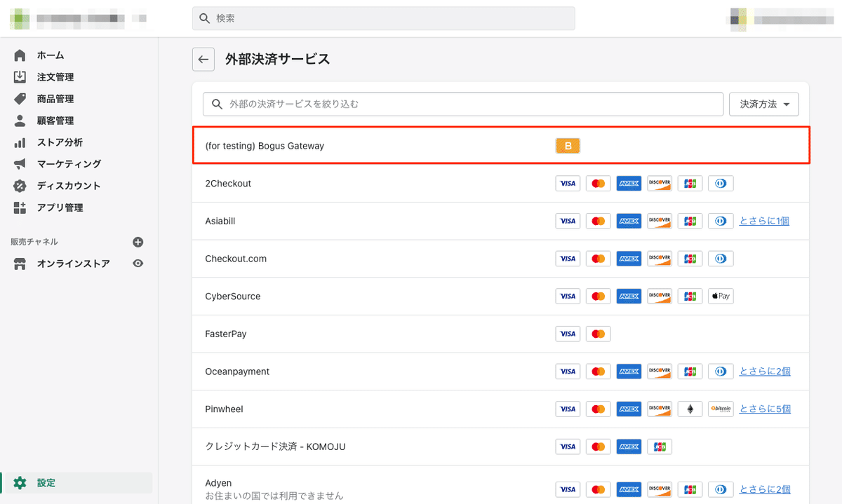Click the Amex icon in the Oceanpayment row
Image resolution: width=842 pixels, height=504 pixels.
629,372
